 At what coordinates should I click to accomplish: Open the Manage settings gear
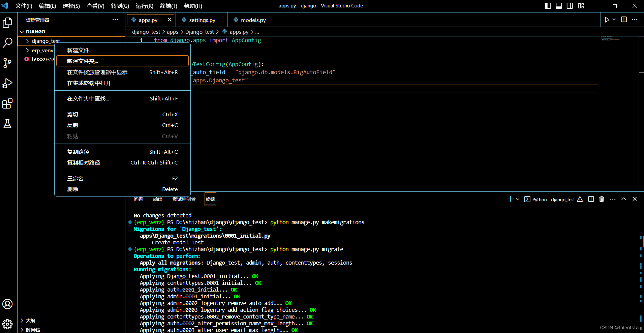click(7, 324)
